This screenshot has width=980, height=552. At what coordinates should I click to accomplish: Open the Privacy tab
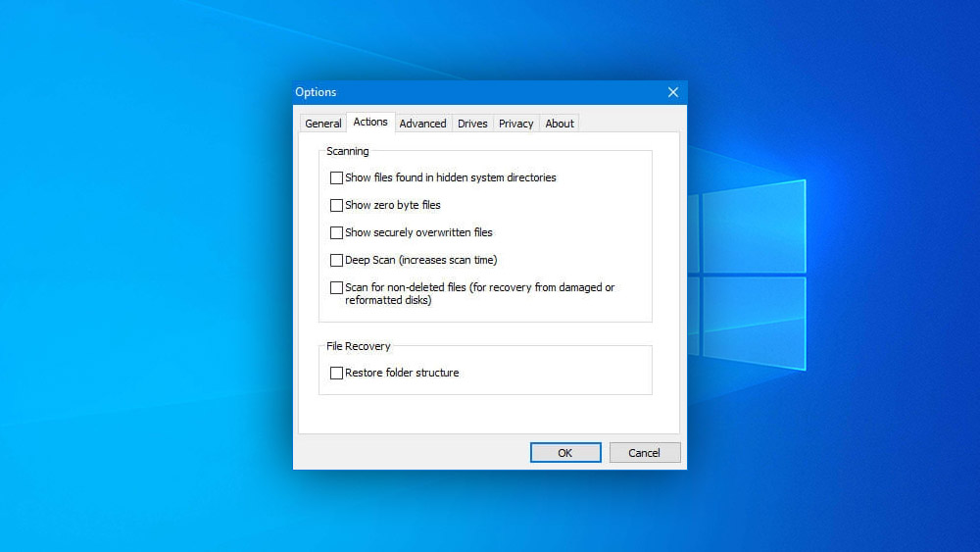(x=515, y=124)
